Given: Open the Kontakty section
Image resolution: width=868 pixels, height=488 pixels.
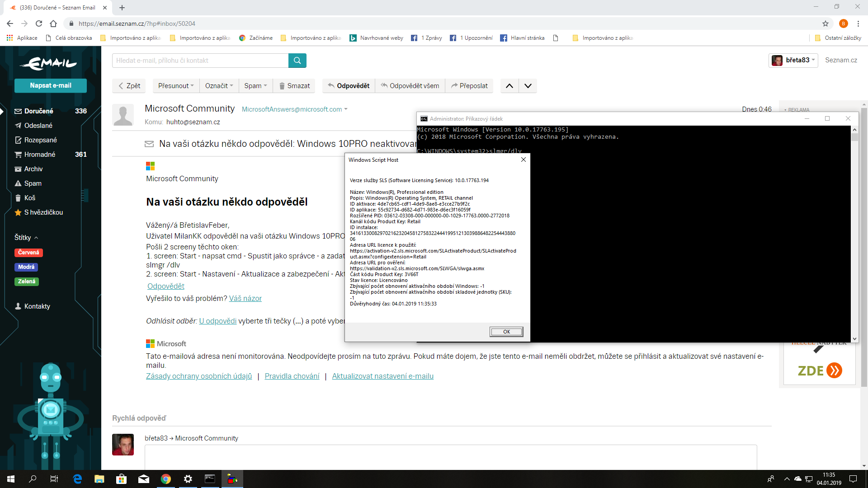Looking at the screenshot, I should point(37,306).
